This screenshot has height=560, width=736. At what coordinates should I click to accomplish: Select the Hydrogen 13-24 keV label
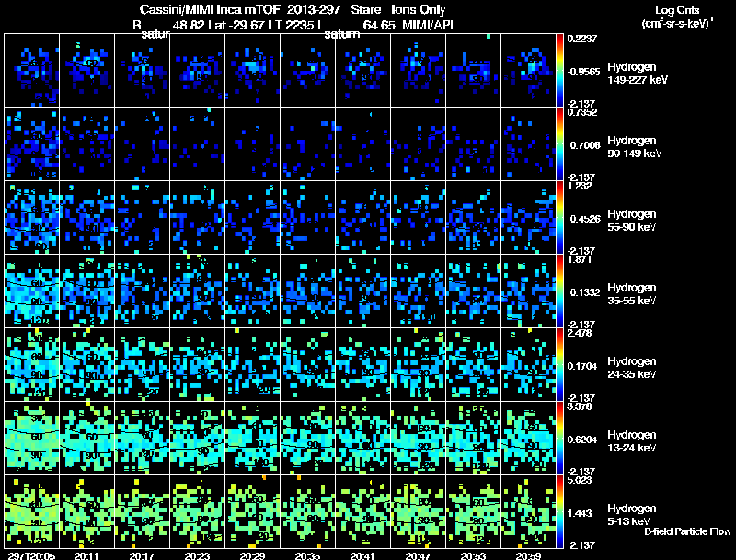click(x=636, y=440)
